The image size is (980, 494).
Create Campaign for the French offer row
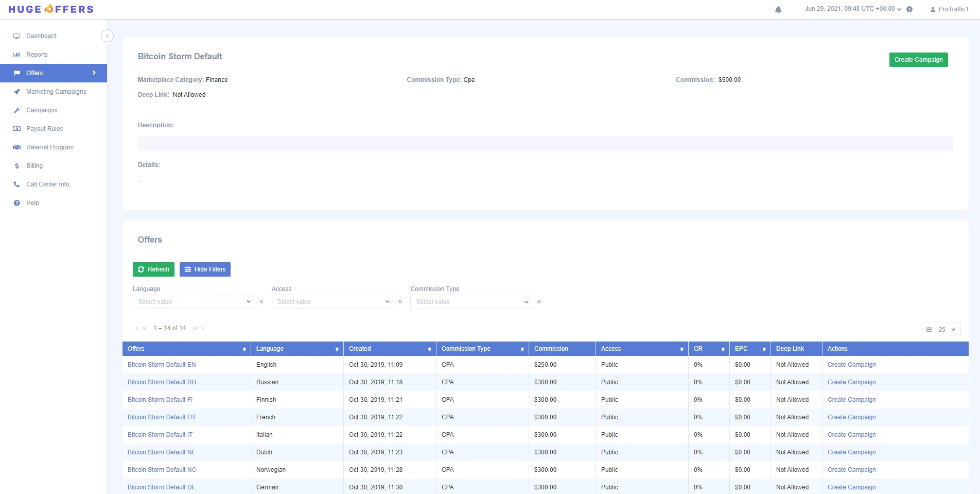coord(851,417)
